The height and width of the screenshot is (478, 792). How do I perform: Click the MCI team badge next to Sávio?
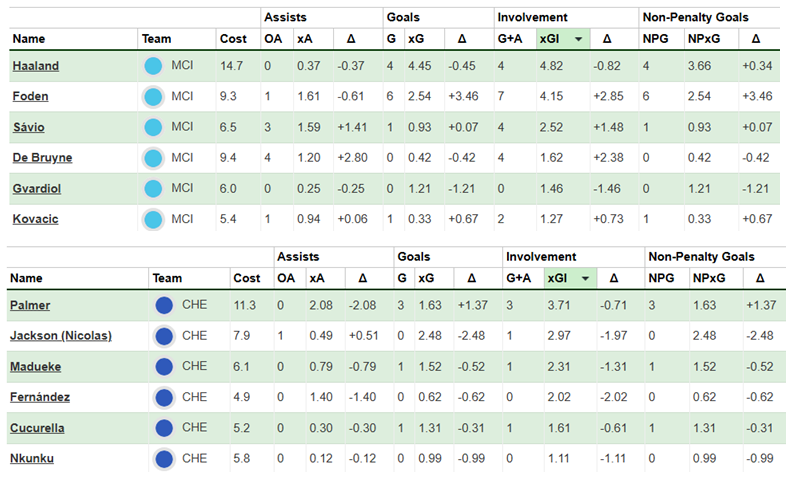[153, 128]
